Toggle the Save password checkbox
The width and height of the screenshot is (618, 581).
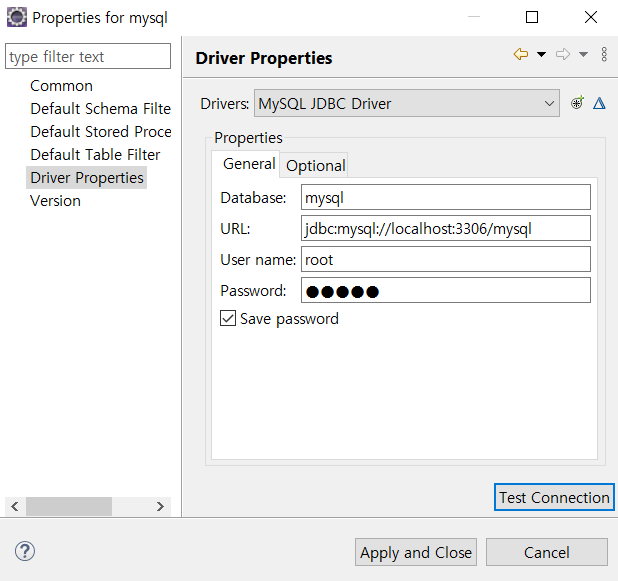click(228, 318)
